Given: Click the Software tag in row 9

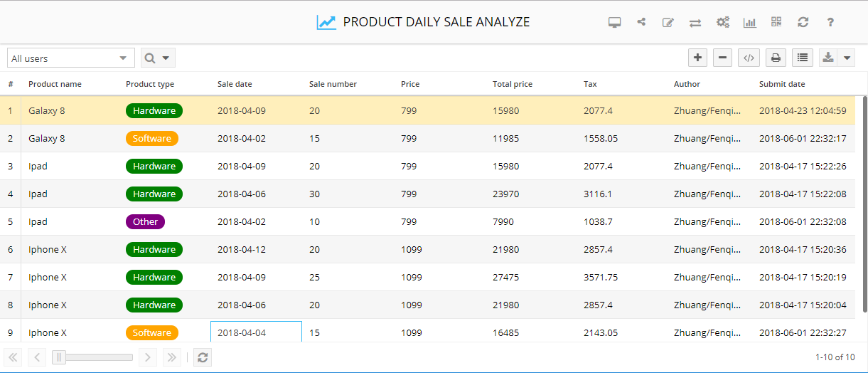Looking at the screenshot, I should pos(152,332).
